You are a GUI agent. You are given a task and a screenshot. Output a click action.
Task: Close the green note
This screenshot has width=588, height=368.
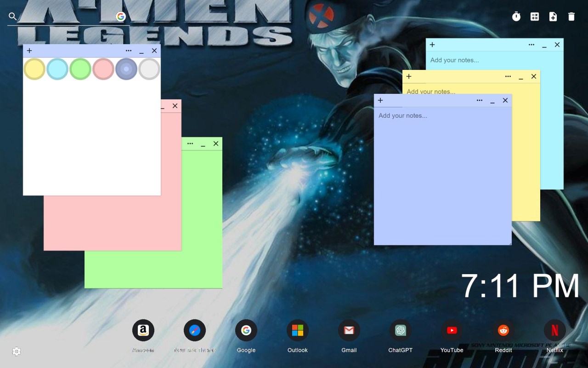click(x=216, y=144)
